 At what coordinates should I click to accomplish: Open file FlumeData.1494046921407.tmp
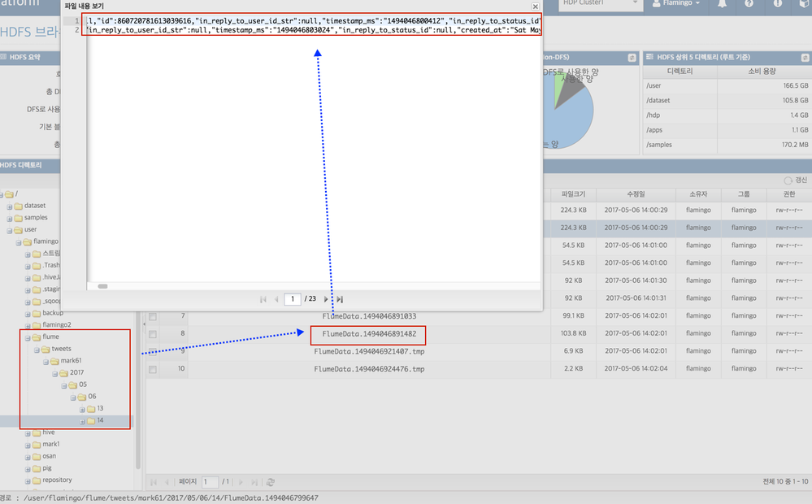pos(369,352)
